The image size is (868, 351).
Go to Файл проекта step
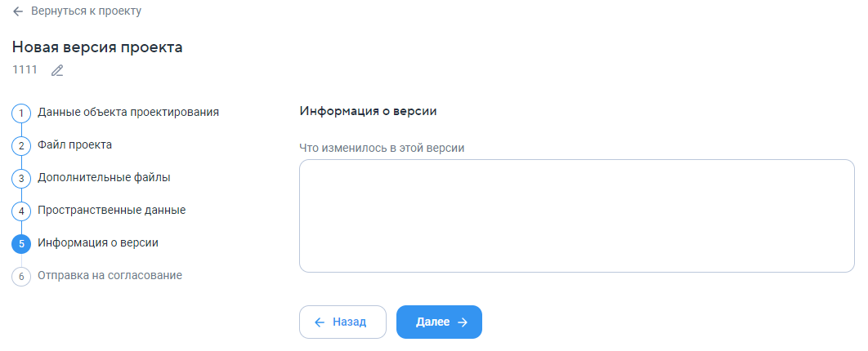pyautogui.click(x=74, y=144)
